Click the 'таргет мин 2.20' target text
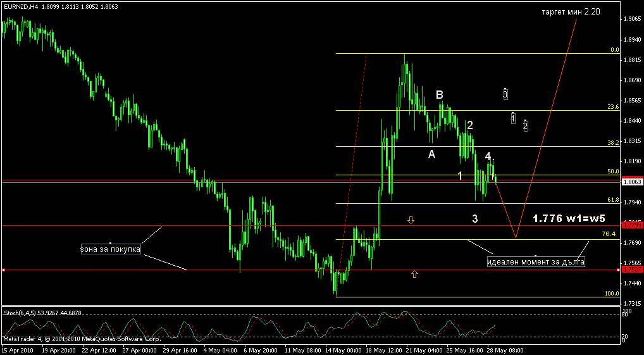The width and height of the screenshot is (644, 355). [x=571, y=11]
